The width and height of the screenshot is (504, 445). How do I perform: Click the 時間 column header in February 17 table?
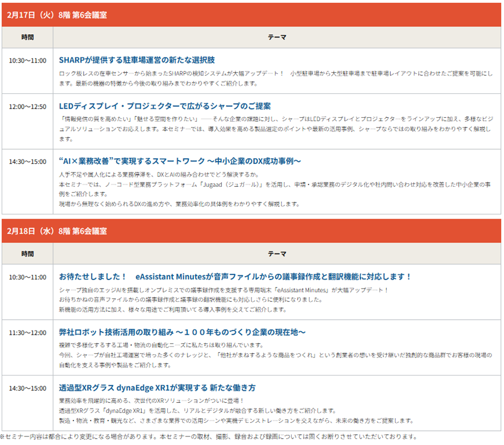[27, 38]
